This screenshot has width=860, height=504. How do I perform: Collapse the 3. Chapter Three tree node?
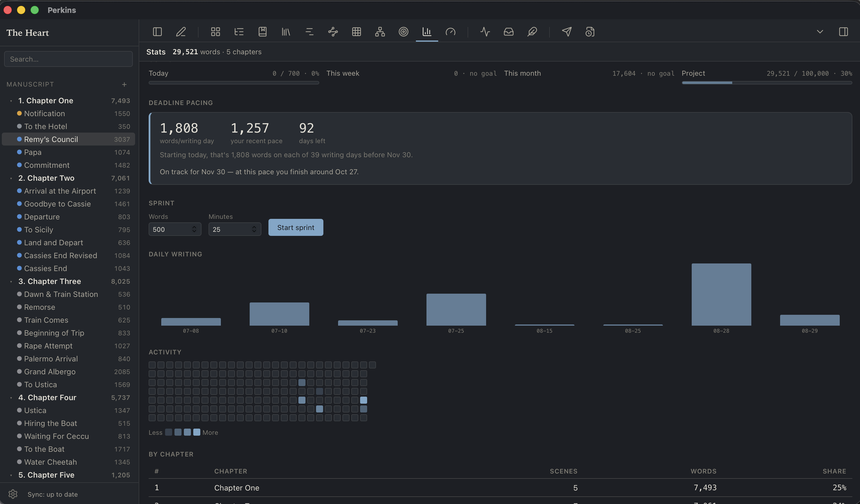pos(11,281)
